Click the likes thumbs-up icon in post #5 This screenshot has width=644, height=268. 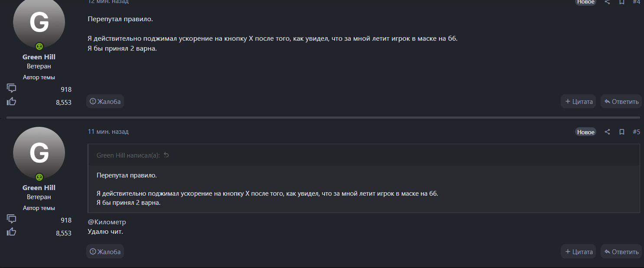(x=12, y=232)
